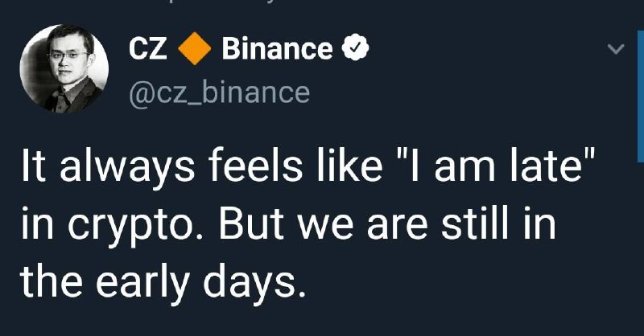
Task: Click the white verified checkmark badge
Action: coord(356,50)
